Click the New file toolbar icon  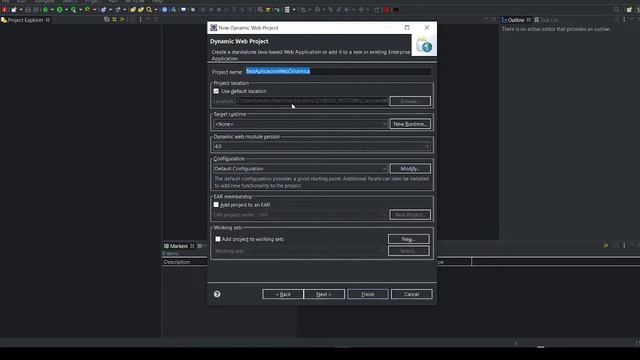[13, 10]
